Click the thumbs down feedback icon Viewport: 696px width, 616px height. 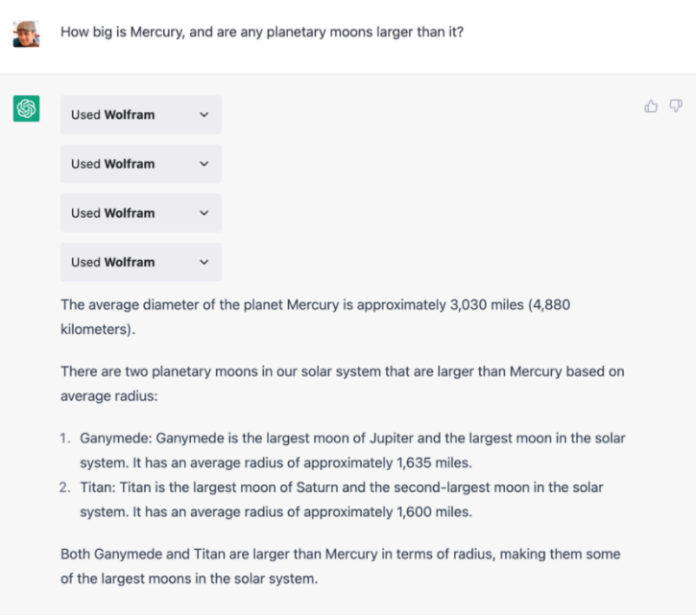point(676,107)
